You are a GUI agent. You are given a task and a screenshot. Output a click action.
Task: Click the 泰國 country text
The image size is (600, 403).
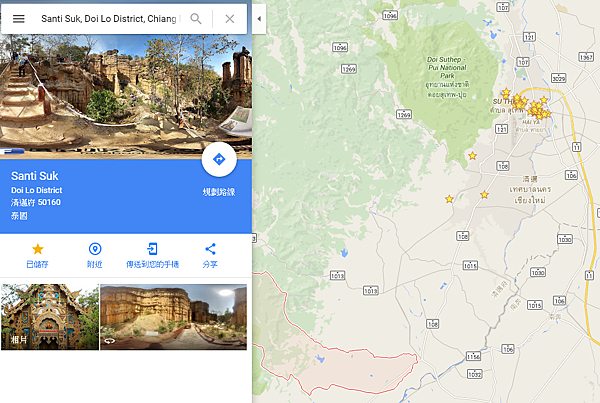pos(19,216)
